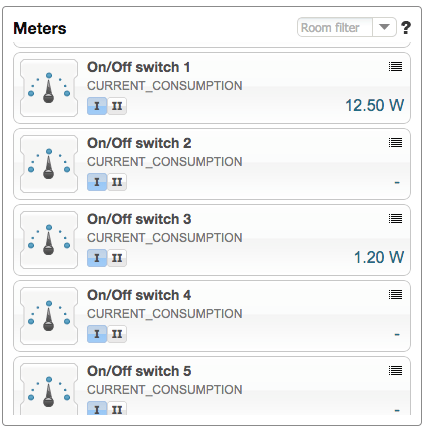Viewport: 422px width, 426px height.
Task: Open the On/Off switch 4 title
Action: click(139, 295)
